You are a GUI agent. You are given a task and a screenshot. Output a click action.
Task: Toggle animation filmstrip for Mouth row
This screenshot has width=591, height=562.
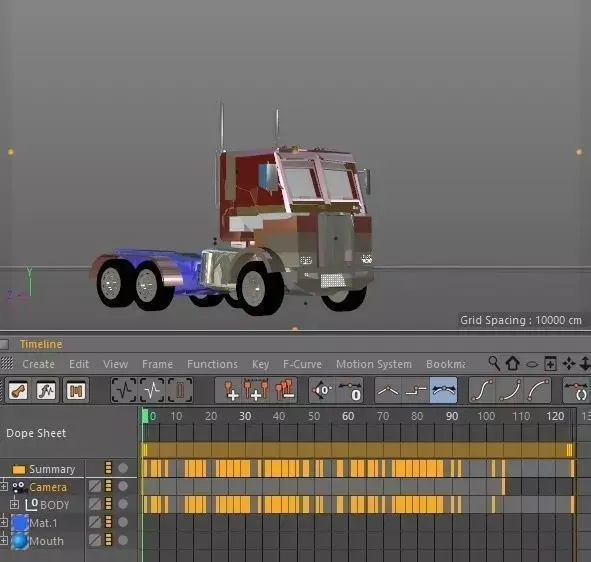pos(109,540)
